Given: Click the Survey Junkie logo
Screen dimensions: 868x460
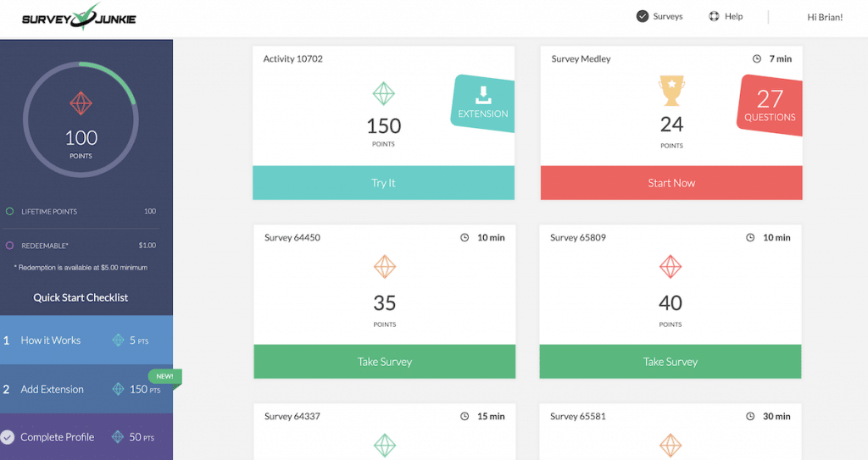Looking at the screenshot, I should 79,17.
